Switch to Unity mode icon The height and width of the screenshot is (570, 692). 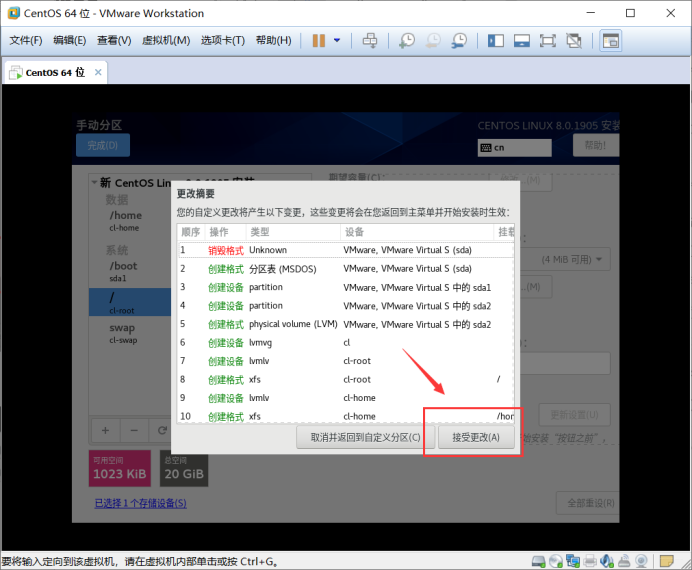574,41
